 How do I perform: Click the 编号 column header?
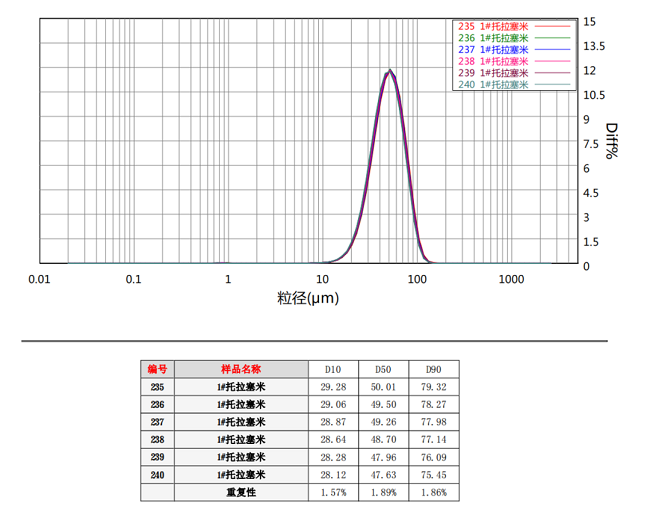coord(158,369)
